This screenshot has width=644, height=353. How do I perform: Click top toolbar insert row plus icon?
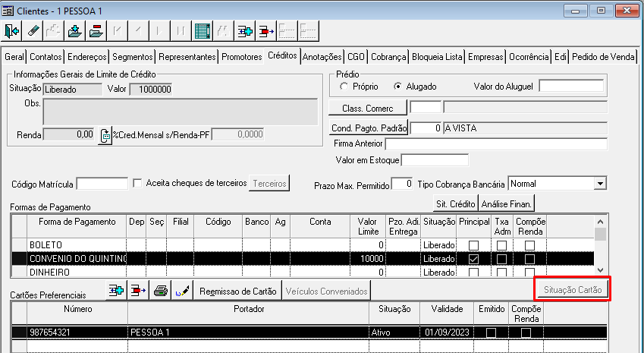245,31
